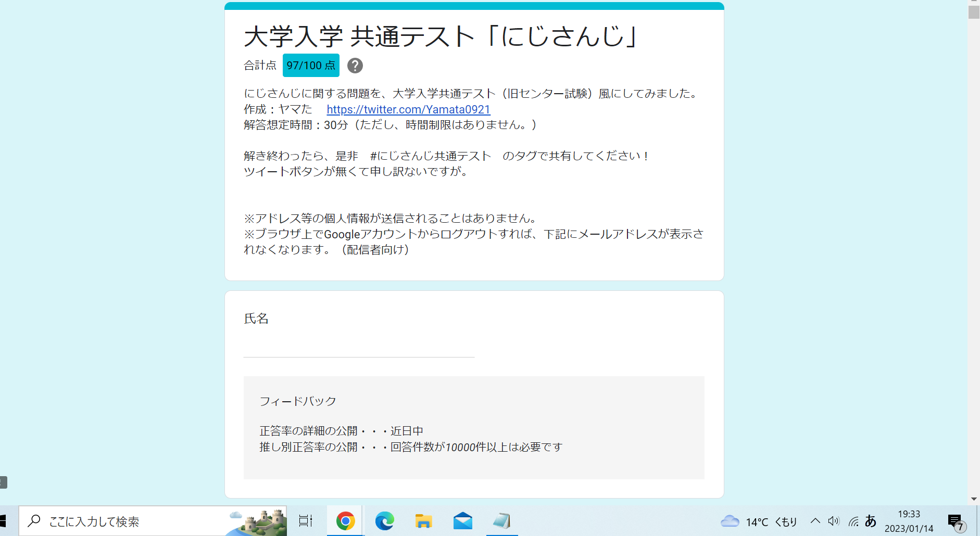Toggle the Japanese IME あ indicator

point(870,521)
